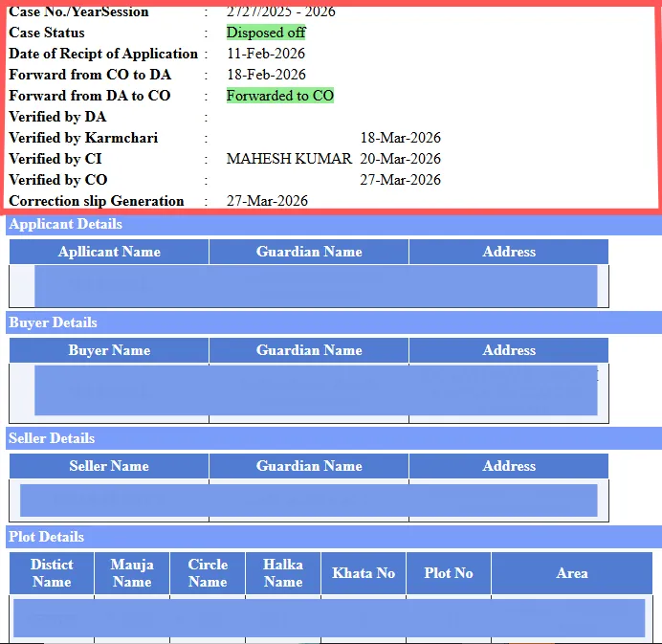
Task: Click the "Buyer Details" section header
Action: 334,322
